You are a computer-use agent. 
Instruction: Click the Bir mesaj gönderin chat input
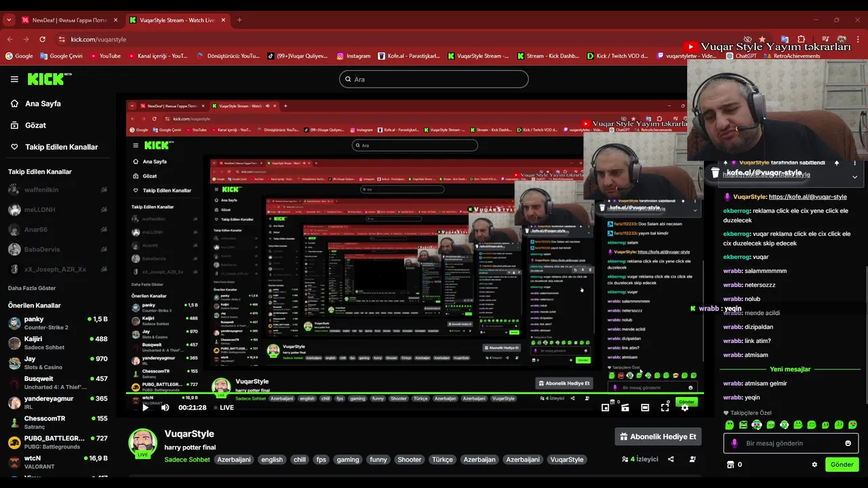(790, 443)
